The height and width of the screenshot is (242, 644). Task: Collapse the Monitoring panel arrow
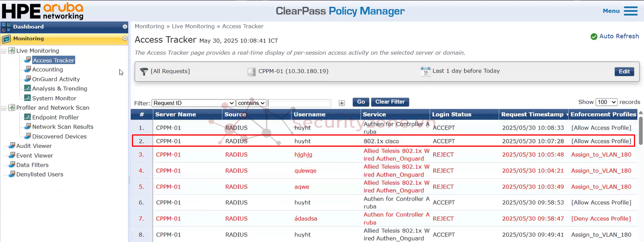click(x=125, y=38)
